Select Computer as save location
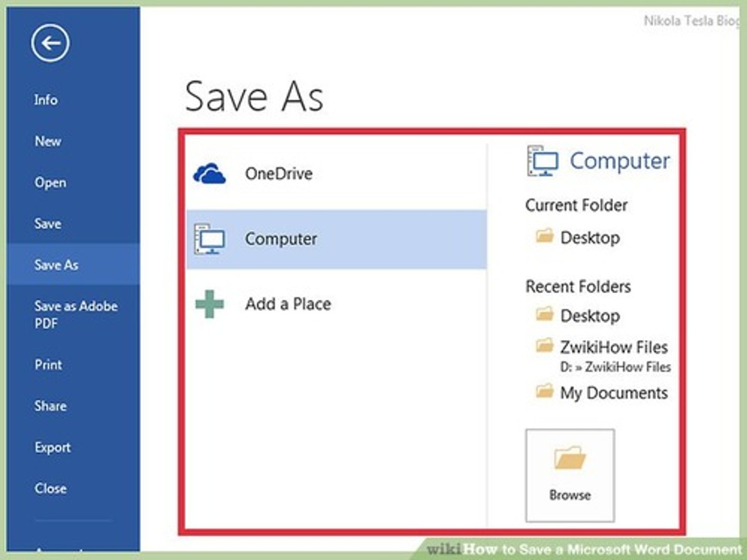 pyautogui.click(x=336, y=239)
